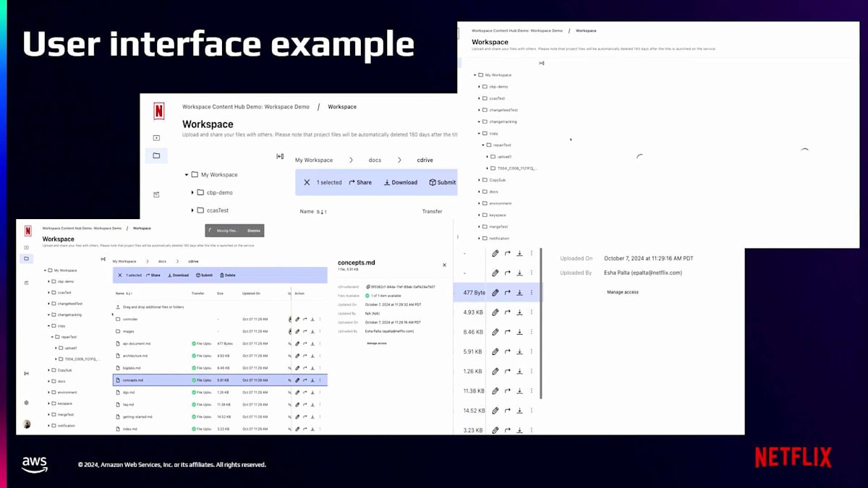Screen dimensions: 868x488
Task: Click the user avatar in the Moving files screenshot sidebar
Action: (27, 424)
